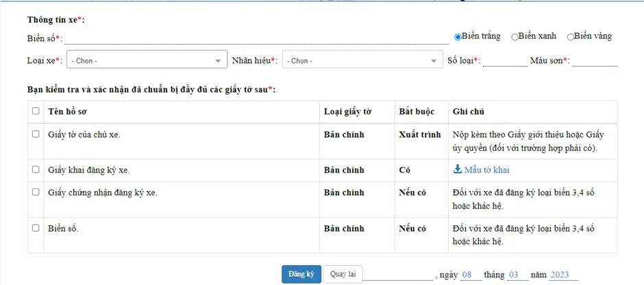The width and height of the screenshot is (644, 285).
Task: Click the Quay lại button
Action: pos(343,274)
